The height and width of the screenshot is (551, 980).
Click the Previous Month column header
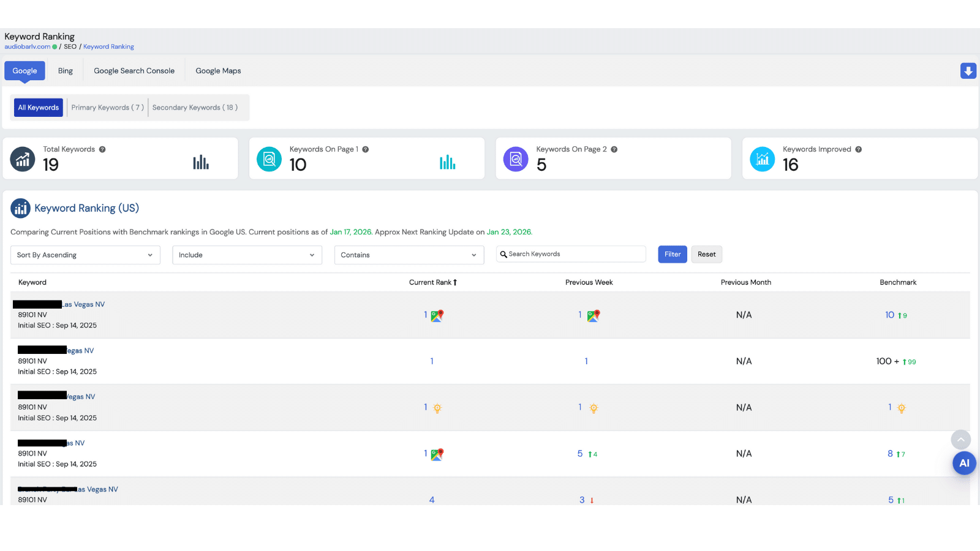[746, 283]
